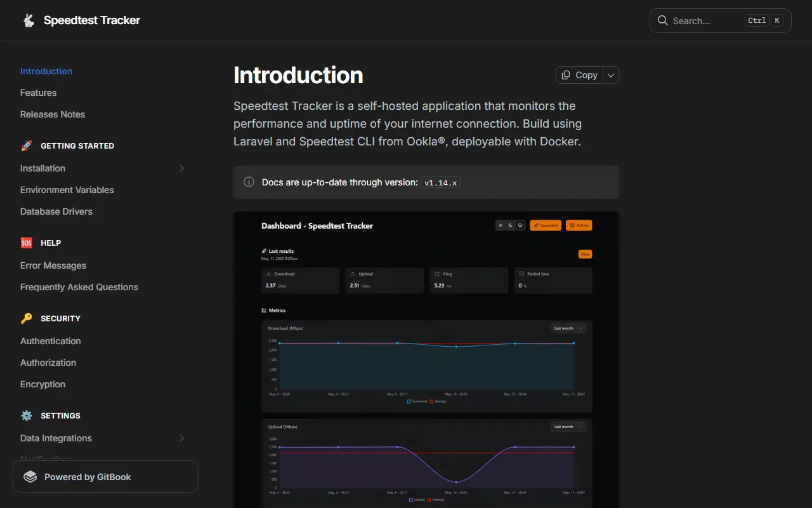
Task: Open the Copy dropdown arrow
Action: coord(611,75)
